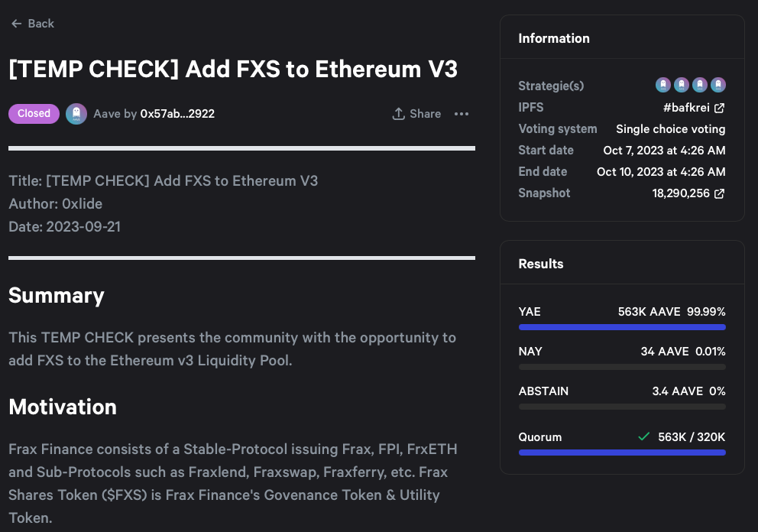Image resolution: width=758 pixels, height=532 pixels.
Task: Click the second strategy icon
Action: coord(682,85)
